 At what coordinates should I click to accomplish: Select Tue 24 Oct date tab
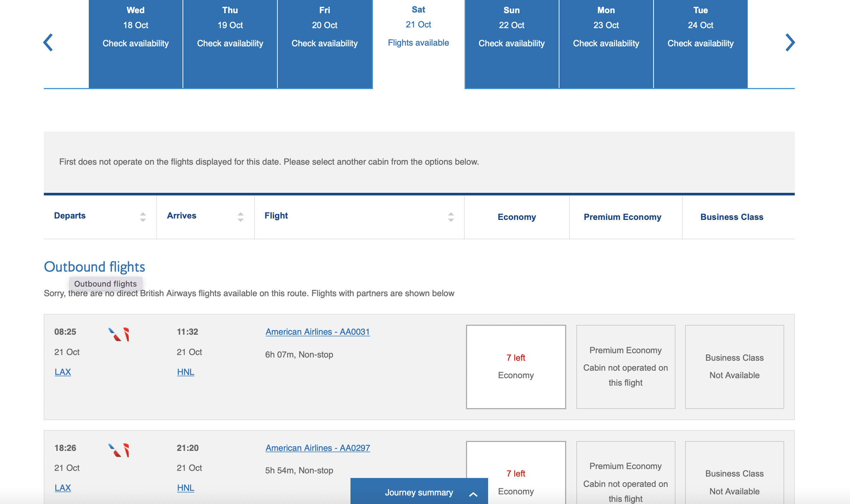pos(701,44)
